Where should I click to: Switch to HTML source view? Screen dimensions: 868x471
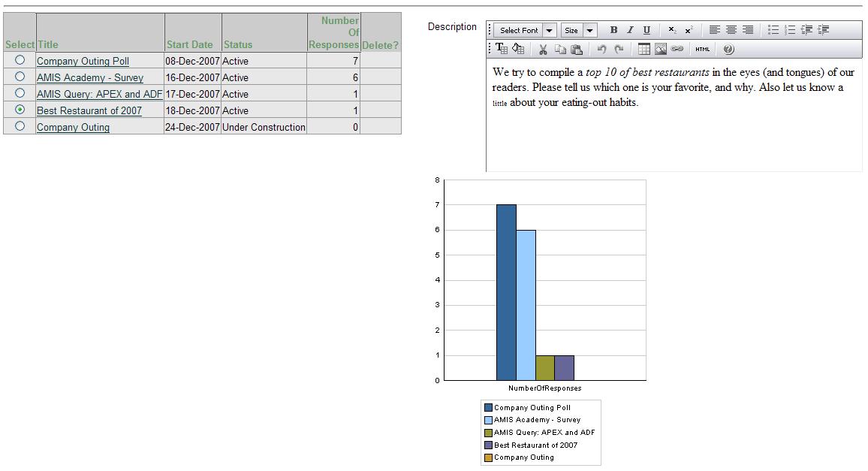(702, 50)
